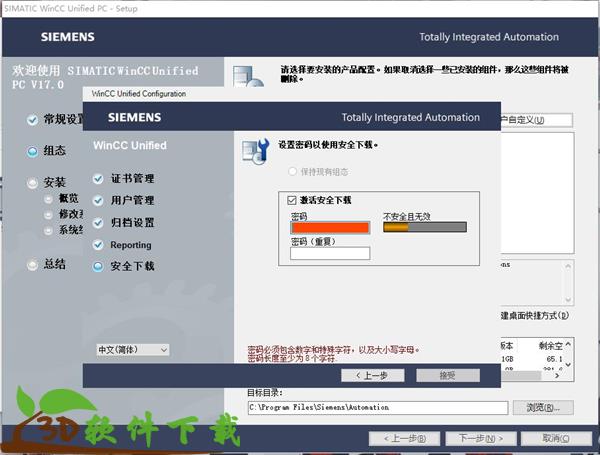
Task: Click the description box scroll-down arrow in setup window
Action: tap(568, 300)
